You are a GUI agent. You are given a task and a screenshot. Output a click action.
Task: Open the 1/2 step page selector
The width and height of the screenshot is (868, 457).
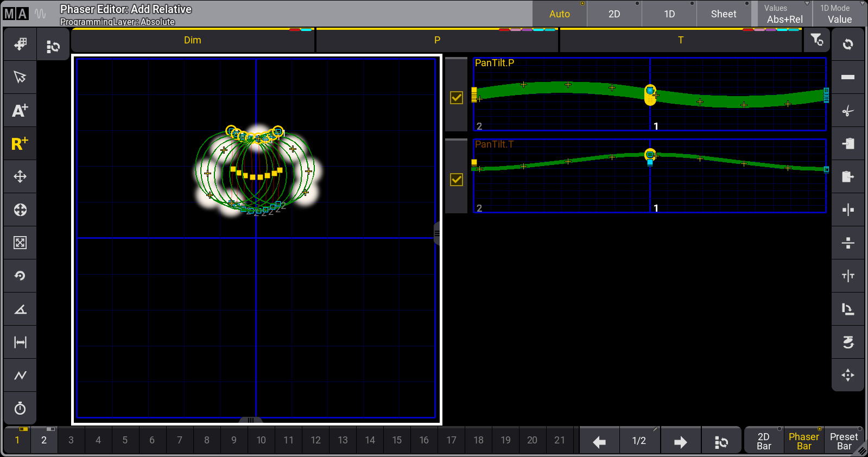click(639, 441)
